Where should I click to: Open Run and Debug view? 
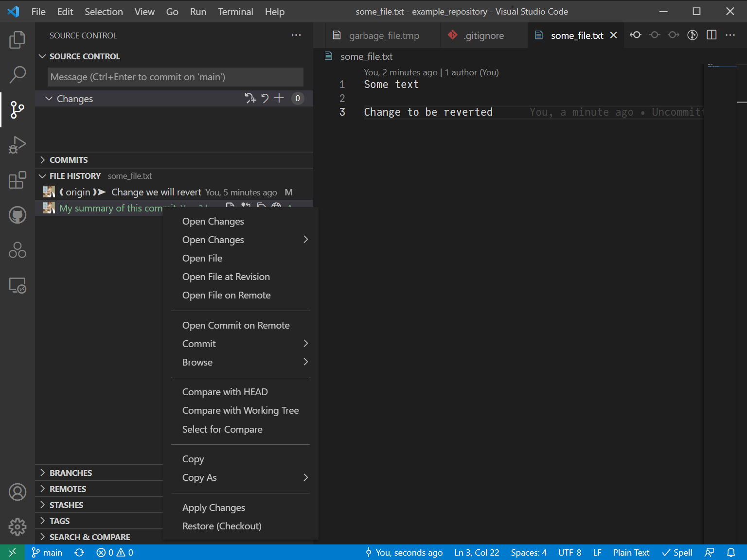18,145
